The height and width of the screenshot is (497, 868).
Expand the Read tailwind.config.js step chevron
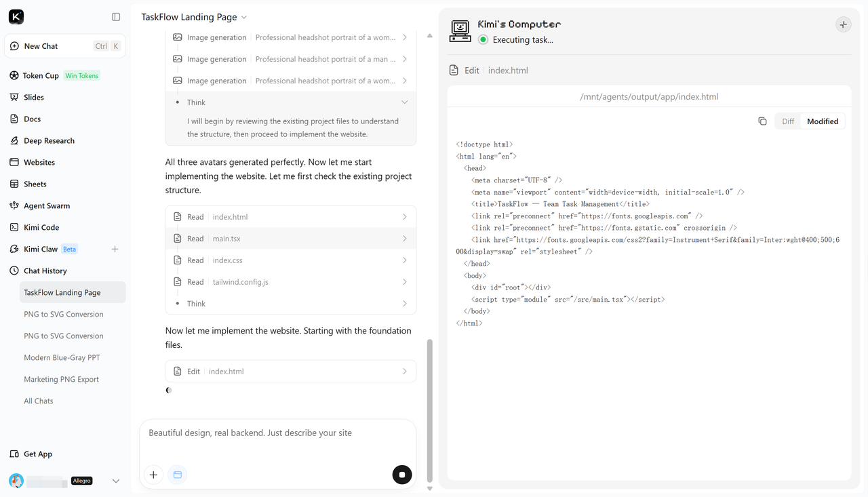click(x=405, y=282)
